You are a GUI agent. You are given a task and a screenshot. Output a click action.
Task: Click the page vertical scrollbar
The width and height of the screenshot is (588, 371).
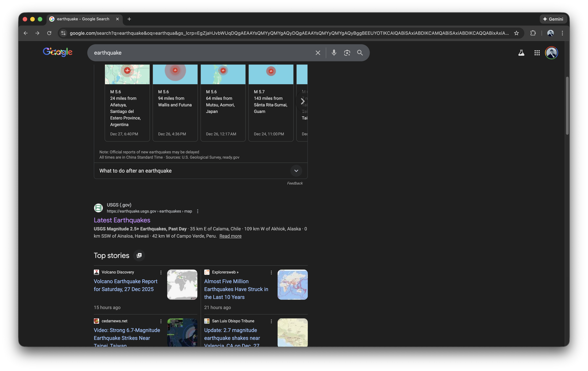tap(567, 106)
